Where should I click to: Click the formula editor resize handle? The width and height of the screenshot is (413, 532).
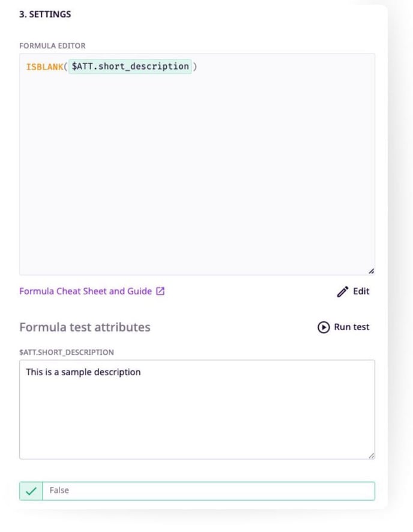pyautogui.click(x=371, y=271)
